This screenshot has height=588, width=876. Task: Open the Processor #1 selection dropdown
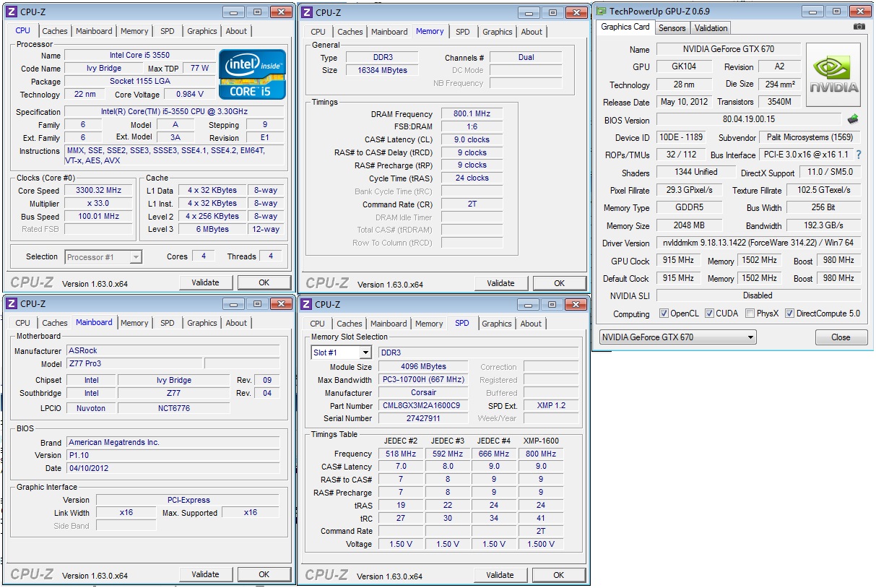(x=104, y=256)
